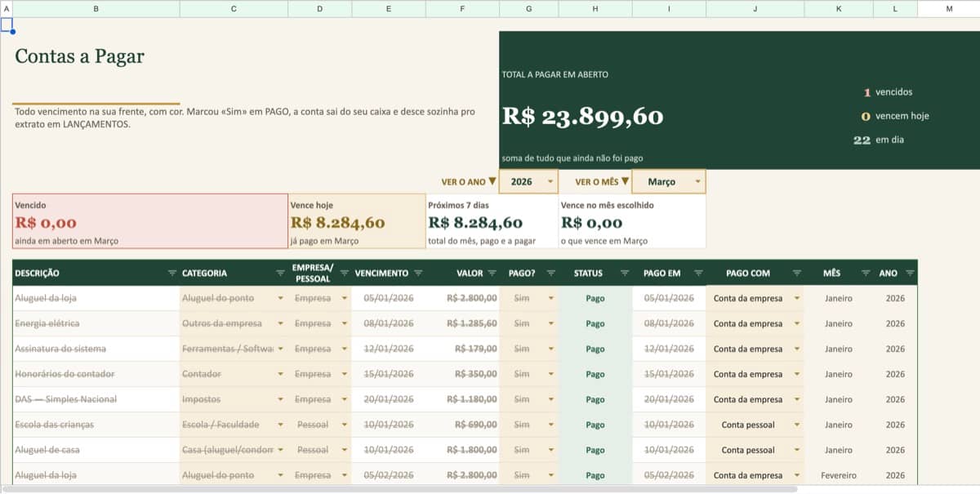Open the ANO column filter icon
The image size is (980, 494).
tap(910, 273)
